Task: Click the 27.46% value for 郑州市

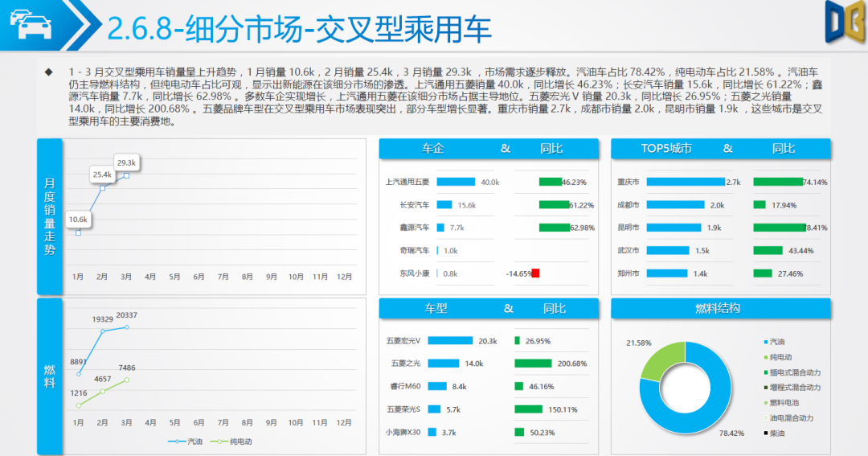Action: pyautogui.click(x=790, y=273)
